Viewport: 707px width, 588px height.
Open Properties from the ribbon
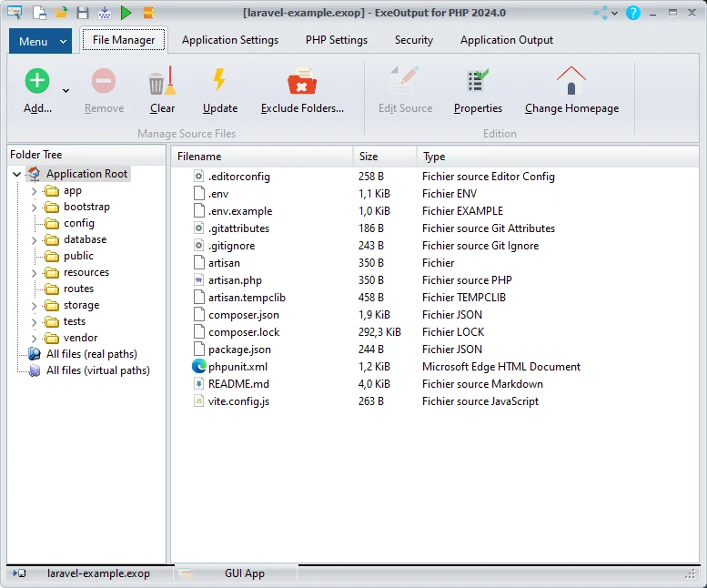pyautogui.click(x=478, y=83)
